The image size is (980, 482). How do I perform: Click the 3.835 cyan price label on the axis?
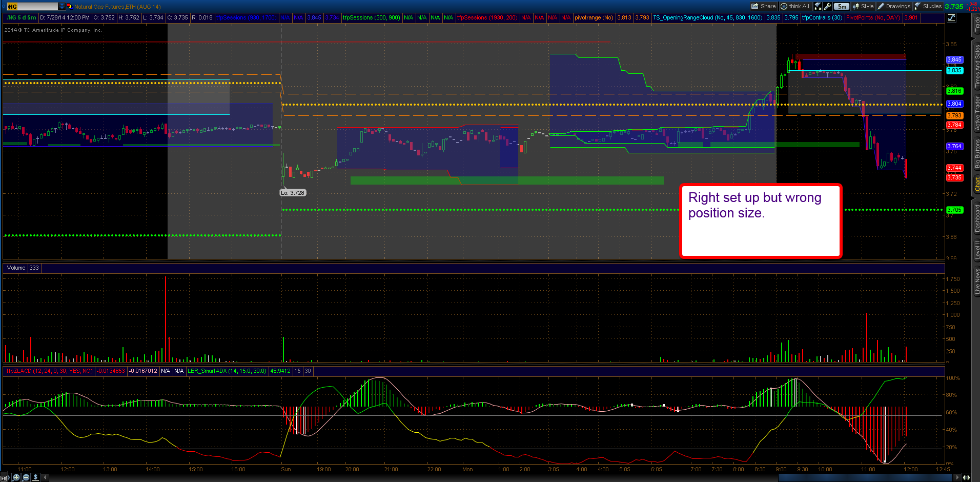[954, 71]
